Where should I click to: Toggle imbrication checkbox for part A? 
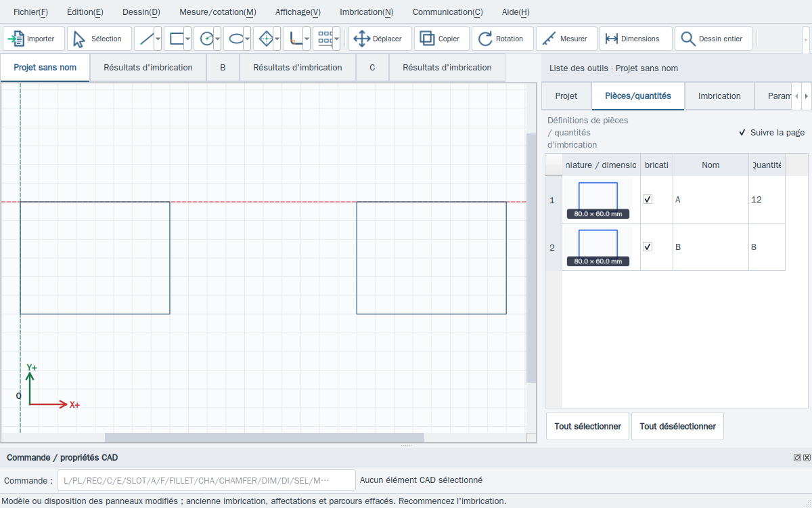(648, 199)
